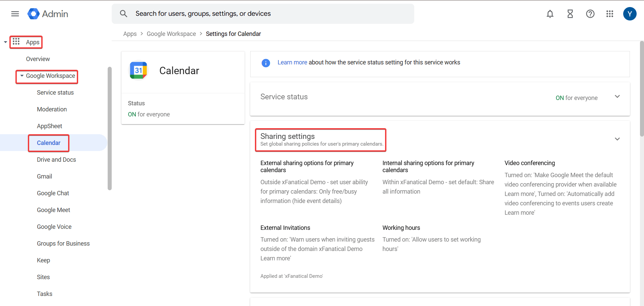The width and height of the screenshot is (644, 306).
Task: Expand the Service status section chevron
Action: (618, 97)
